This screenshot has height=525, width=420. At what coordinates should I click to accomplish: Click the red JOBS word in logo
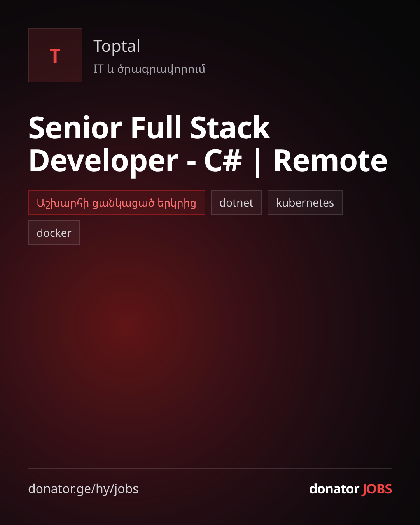(377, 489)
